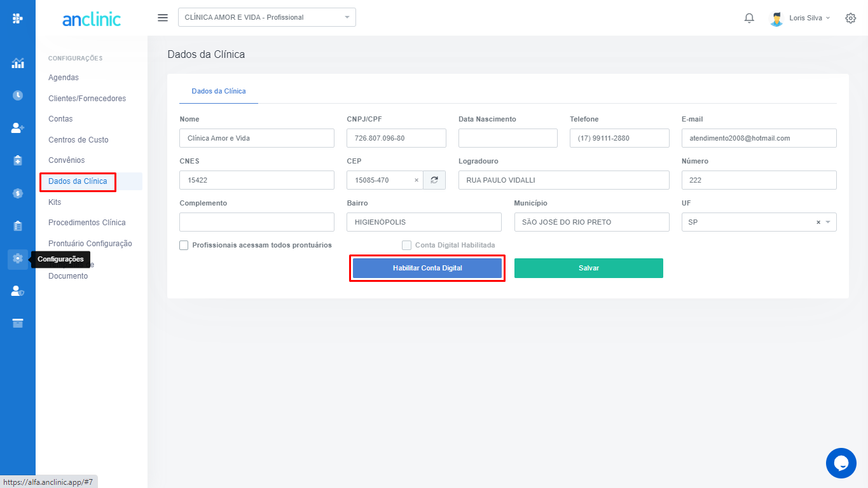The image size is (868, 488).
Task: Click the Dados da Clínica page heading
Action: coord(206,54)
